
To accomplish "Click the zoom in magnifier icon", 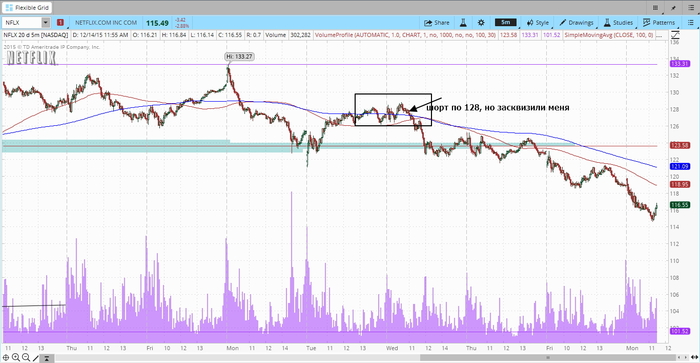I will [16, 358].
